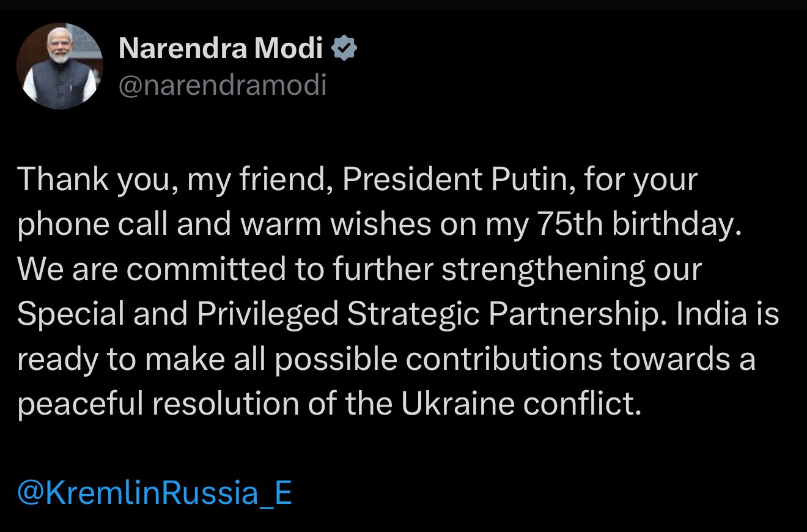Open the Narendra Modi display name
The width and height of the screenshot is (807, 532).
pos(220,48)
